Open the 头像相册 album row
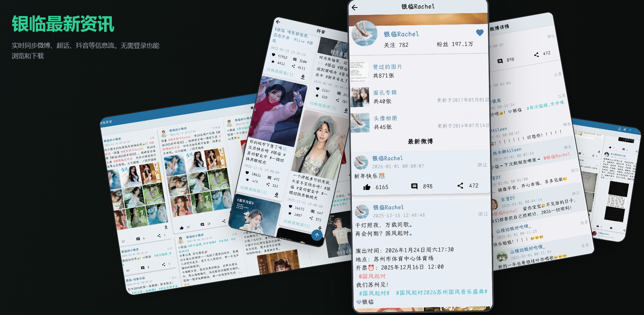 tap(419, 123)
